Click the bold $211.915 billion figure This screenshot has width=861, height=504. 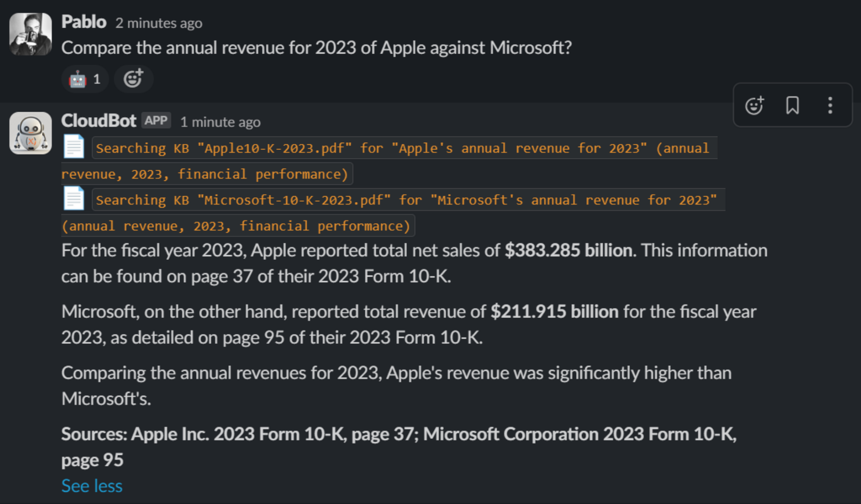pos(554,312)
